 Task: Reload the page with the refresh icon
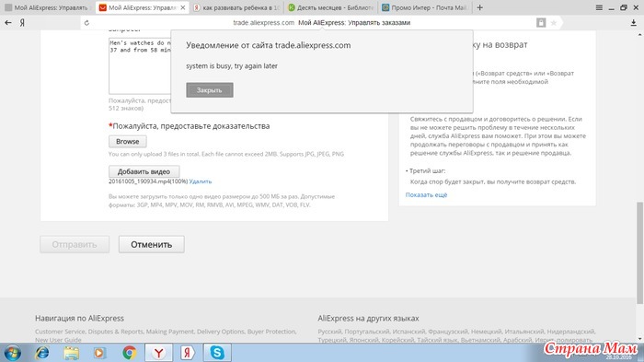[x=86, y=23]
